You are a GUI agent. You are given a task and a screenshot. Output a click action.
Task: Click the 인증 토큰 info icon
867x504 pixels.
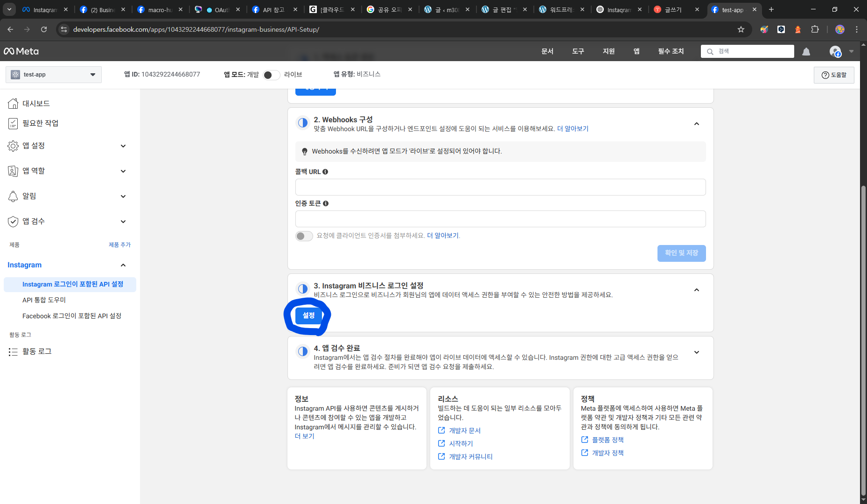[x=326, y=203]
